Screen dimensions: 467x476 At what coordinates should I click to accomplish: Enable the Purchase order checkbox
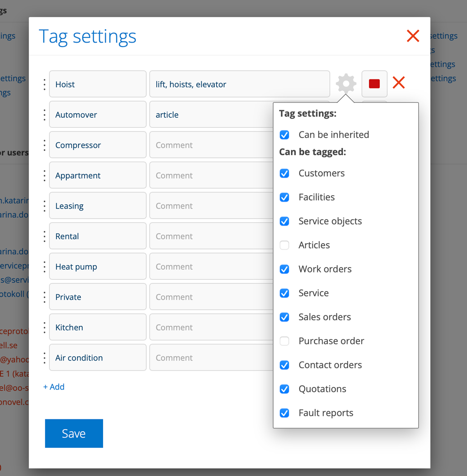pos(285,341)
